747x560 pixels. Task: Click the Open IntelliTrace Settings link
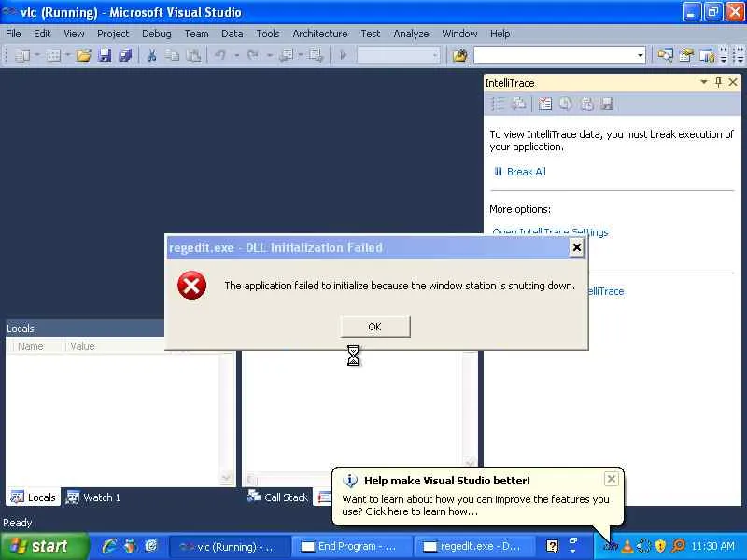550,231
